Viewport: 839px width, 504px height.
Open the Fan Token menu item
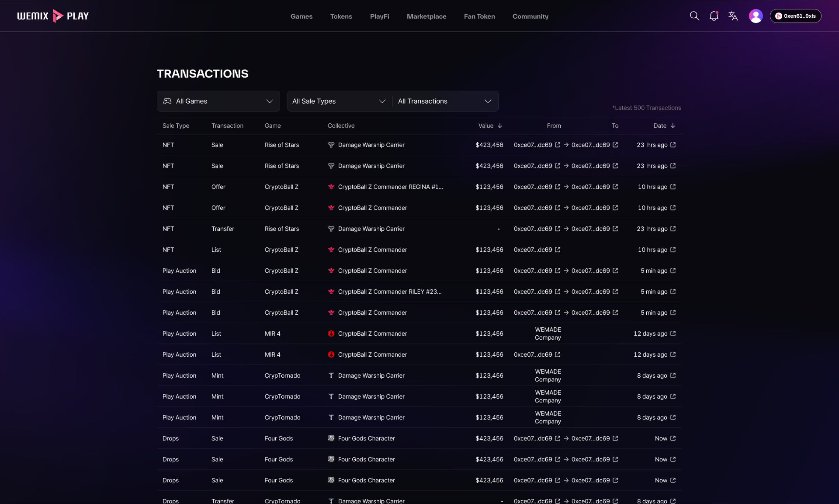click(479, 16)
